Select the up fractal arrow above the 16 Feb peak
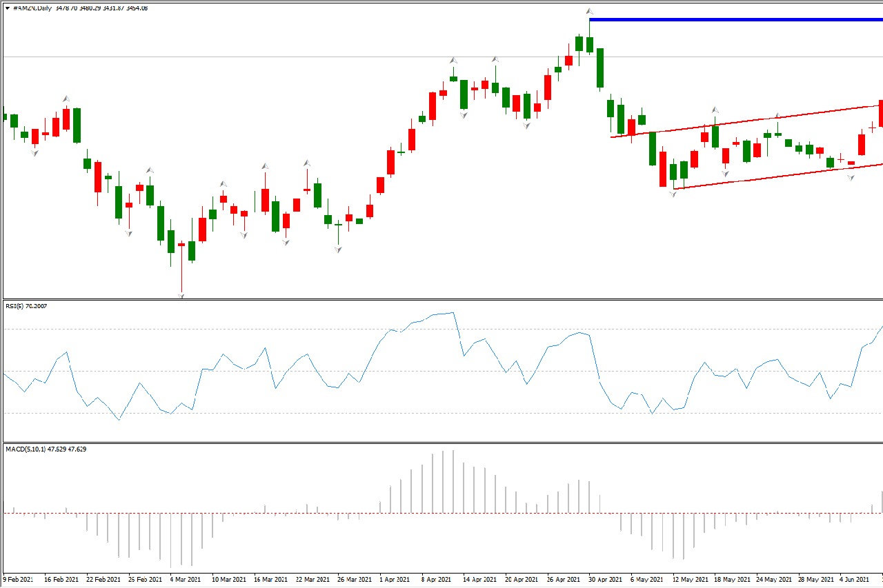883x588 pixels. pyautogui.click(x=66, y=99)
